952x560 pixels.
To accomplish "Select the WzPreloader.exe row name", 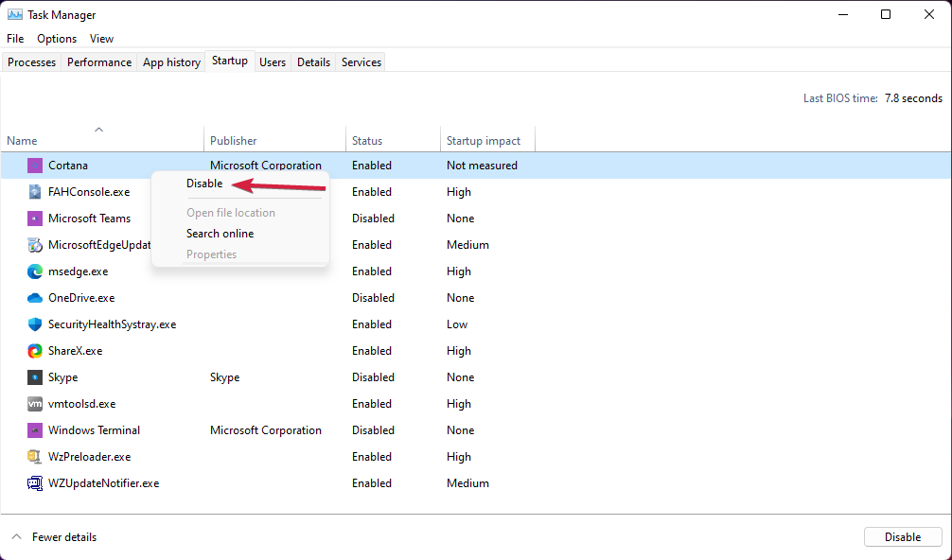I will 89,457.
